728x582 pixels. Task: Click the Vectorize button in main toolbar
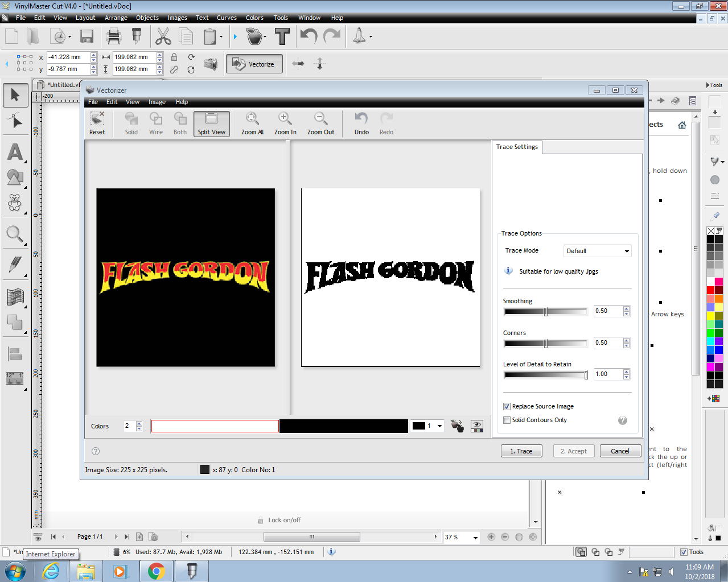coord(253,64)
